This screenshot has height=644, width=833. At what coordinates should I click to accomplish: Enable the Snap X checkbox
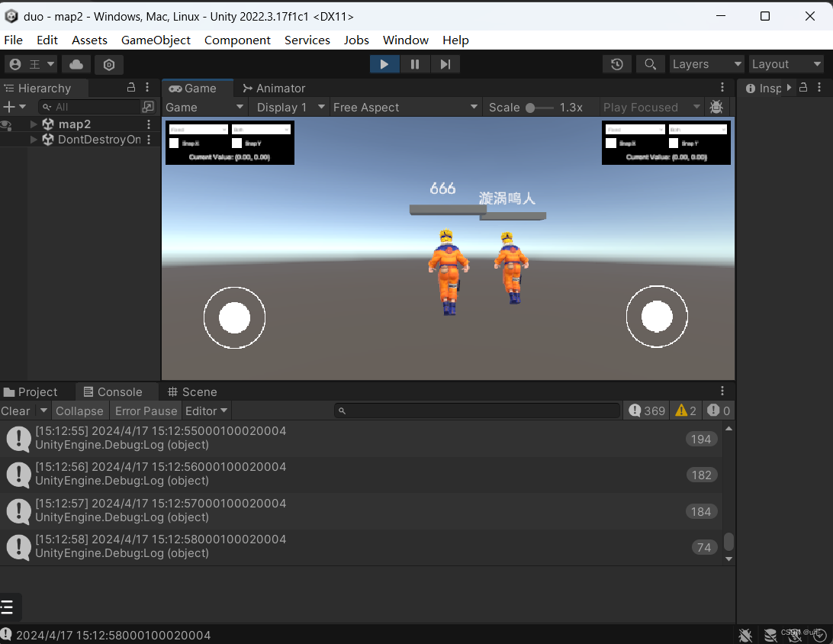tap(174, 143)
